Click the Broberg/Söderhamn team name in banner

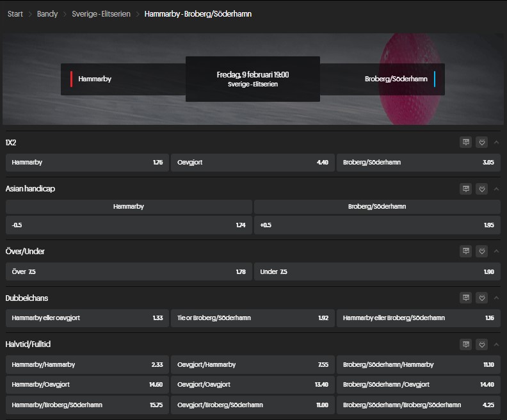click(x=396, y=79)
